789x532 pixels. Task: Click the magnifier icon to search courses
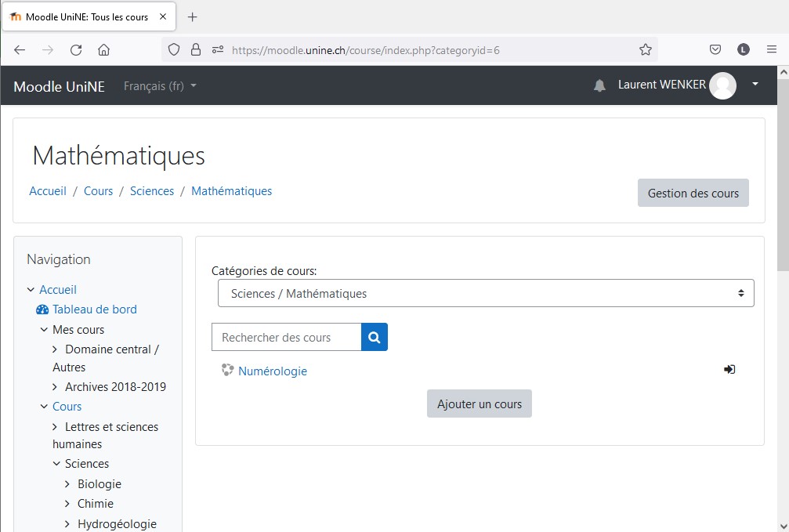coord(374,337)
